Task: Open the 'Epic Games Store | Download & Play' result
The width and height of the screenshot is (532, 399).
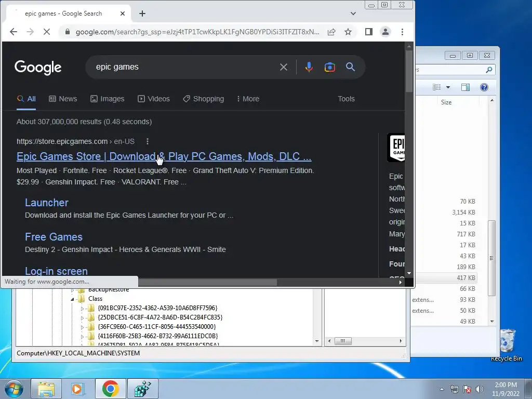Action: click(164, 156)
